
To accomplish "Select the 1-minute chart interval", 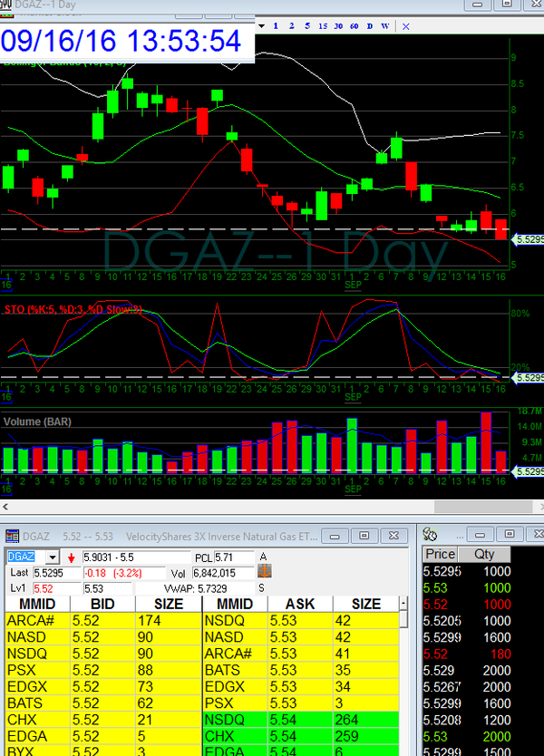I will pyautogui.click(x=276, y=26).
